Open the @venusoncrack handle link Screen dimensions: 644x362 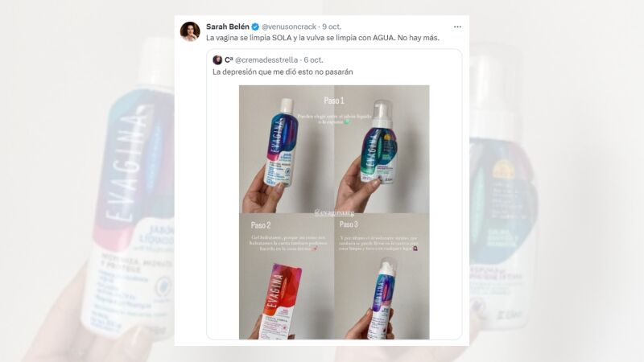coord(289,27)
